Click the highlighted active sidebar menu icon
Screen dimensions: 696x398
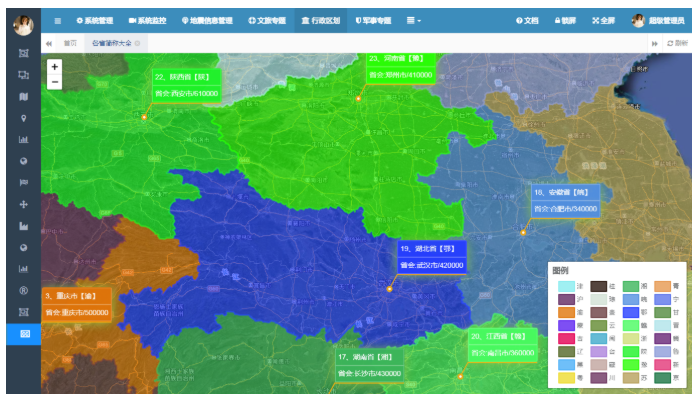pyautogui.click(x=24, y=334)
